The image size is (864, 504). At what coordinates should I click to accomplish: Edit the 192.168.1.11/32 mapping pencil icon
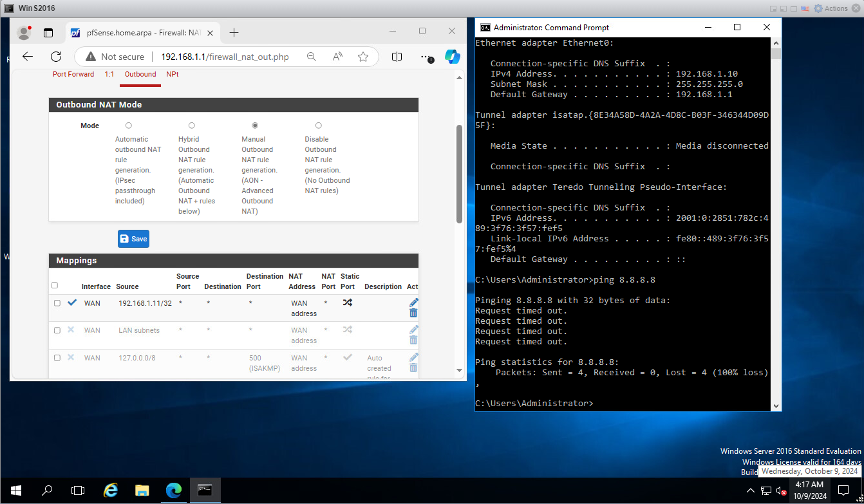[x=413, y=302]
